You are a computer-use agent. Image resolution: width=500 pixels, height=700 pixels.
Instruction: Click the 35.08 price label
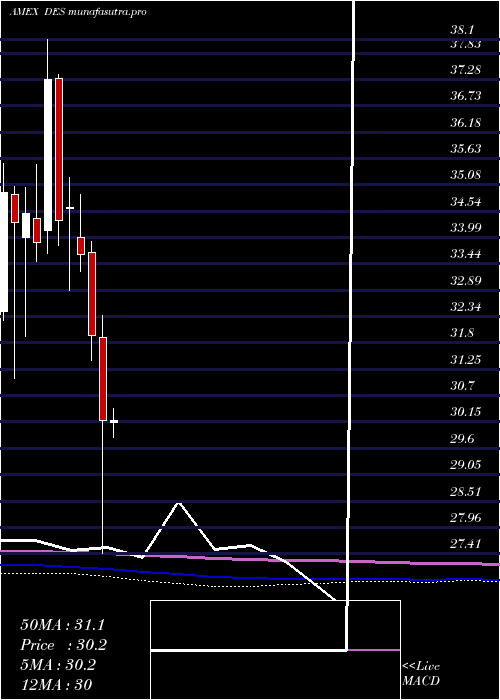point(465,175)
